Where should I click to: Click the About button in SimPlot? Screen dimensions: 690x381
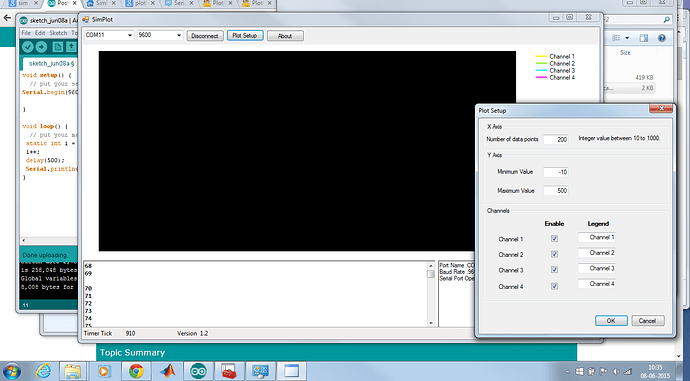(285, 36)
